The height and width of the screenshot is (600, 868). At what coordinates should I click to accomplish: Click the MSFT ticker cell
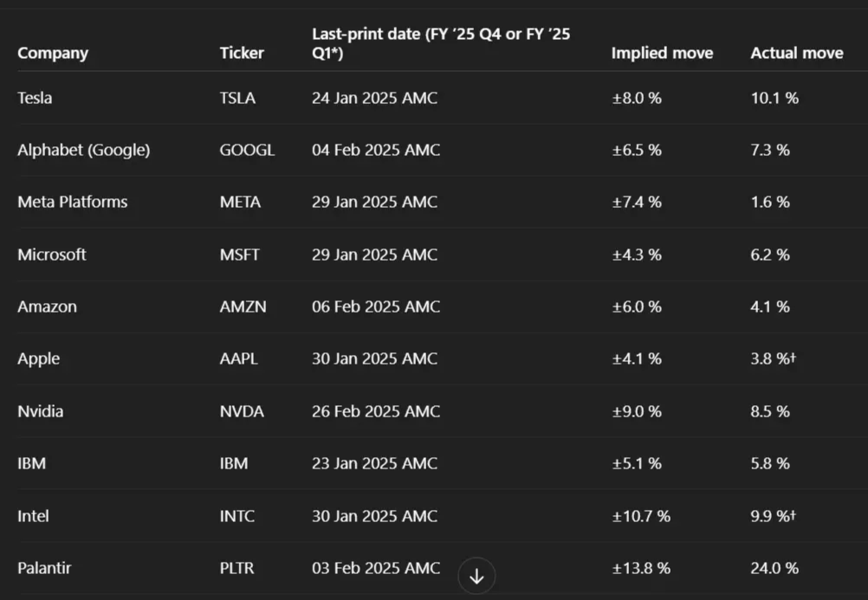[x=240, y=255]
